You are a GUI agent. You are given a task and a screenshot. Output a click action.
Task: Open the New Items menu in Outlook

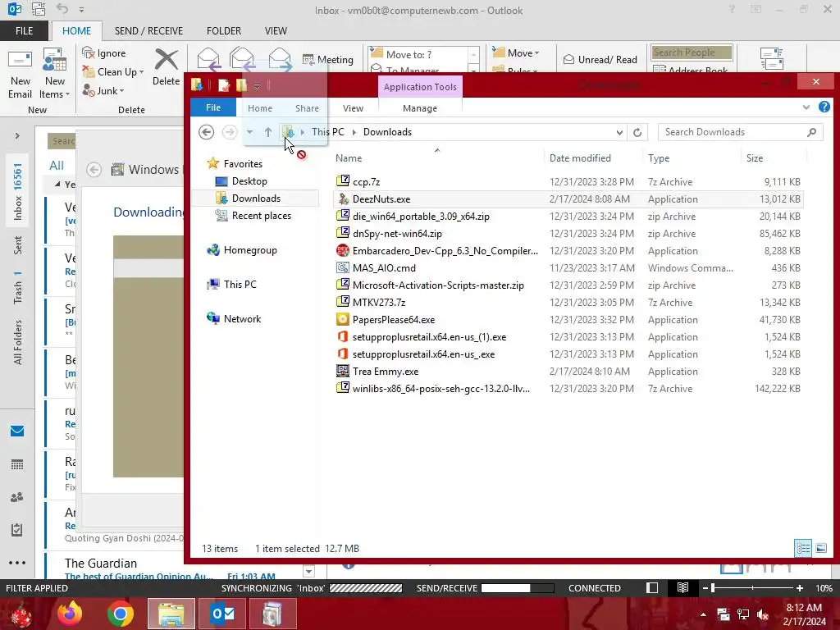[55, 74]
